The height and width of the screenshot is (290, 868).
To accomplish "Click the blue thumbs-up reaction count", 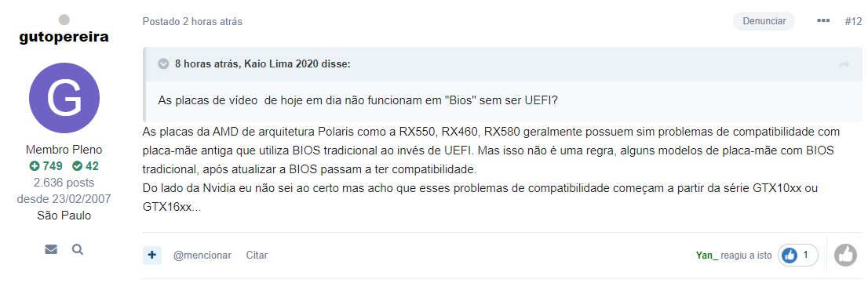I will coord(797,256).
